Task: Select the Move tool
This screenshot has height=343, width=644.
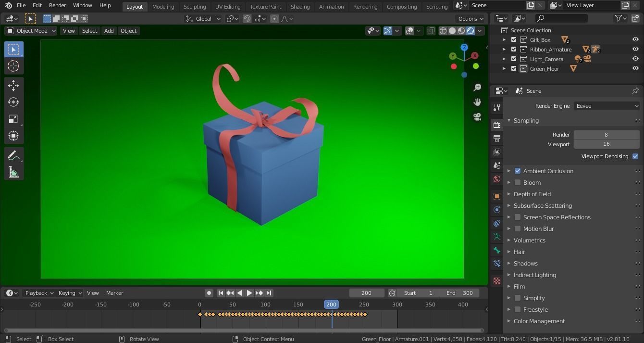Action: pos(13,85)
